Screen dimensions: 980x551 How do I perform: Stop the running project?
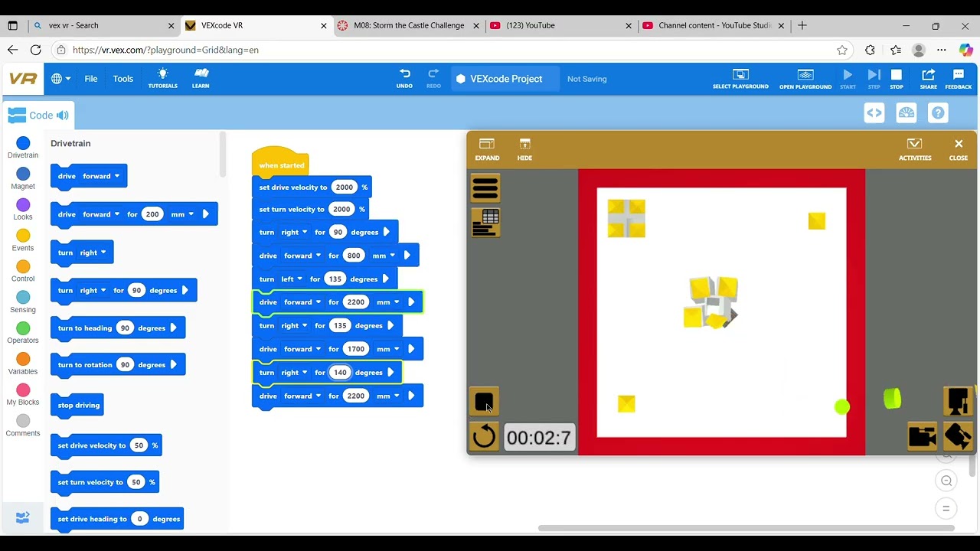tap(897, 79)
